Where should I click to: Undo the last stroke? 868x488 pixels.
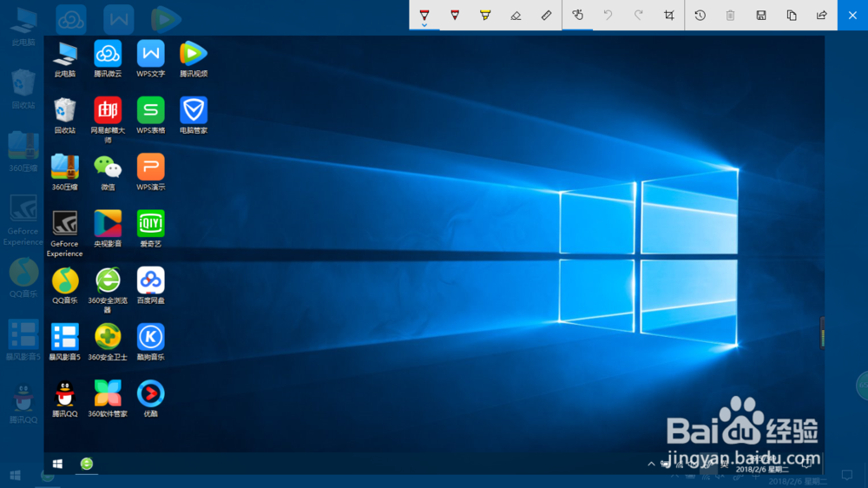point(608,15)
